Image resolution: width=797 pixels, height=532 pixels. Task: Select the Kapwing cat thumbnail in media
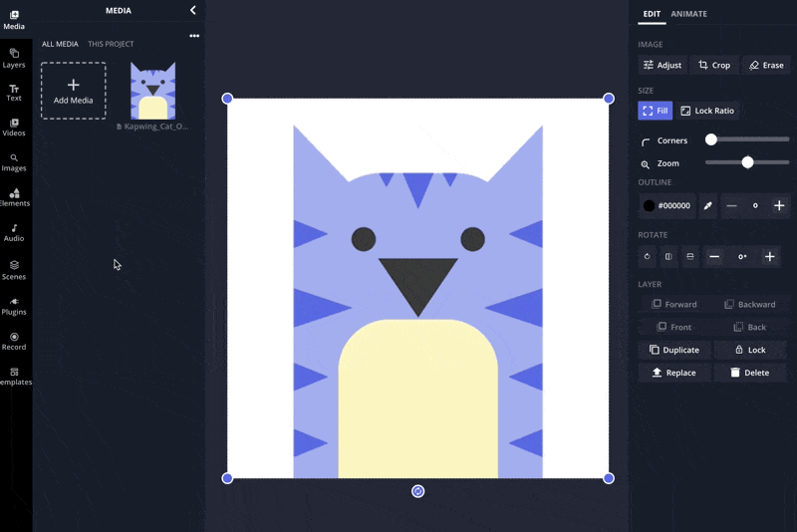153,91
